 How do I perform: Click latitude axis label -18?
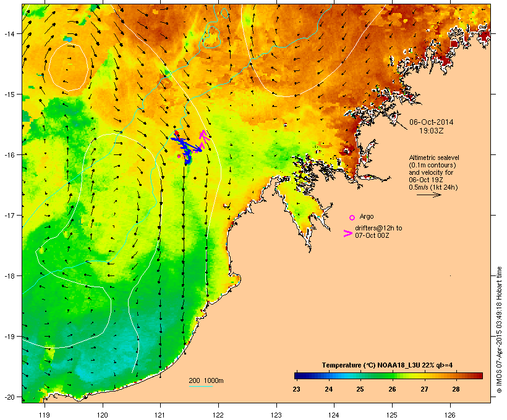(x=9, y=276)
